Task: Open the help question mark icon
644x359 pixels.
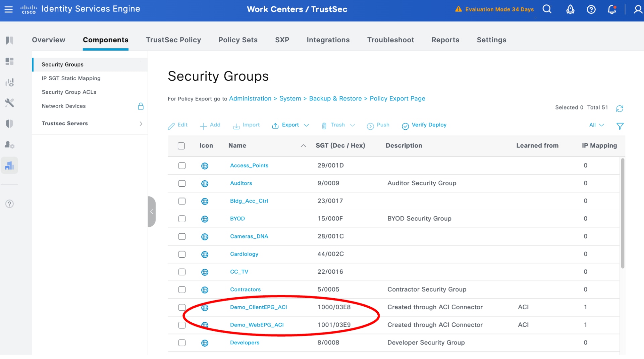Action: point(591,9)
